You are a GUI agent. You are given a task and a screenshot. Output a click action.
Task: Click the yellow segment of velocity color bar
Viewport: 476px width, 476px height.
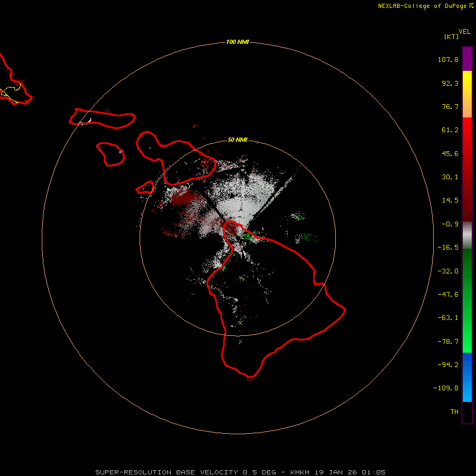tap(467, 94)
